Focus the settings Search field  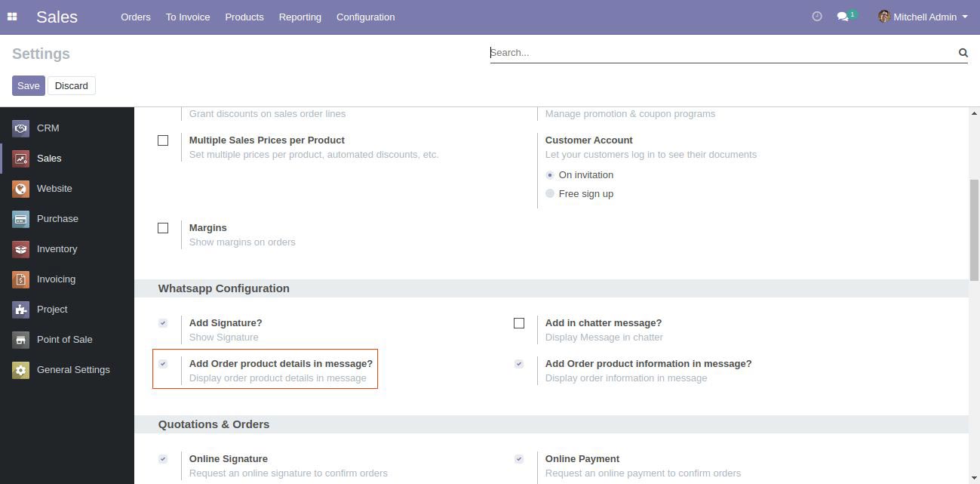722,53
